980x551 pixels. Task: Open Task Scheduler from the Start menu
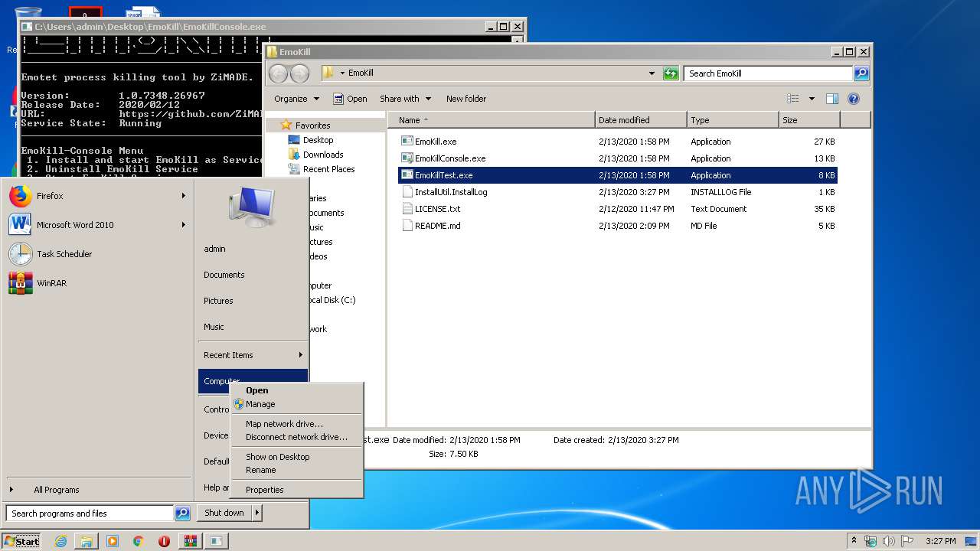[x=98, y=254]
